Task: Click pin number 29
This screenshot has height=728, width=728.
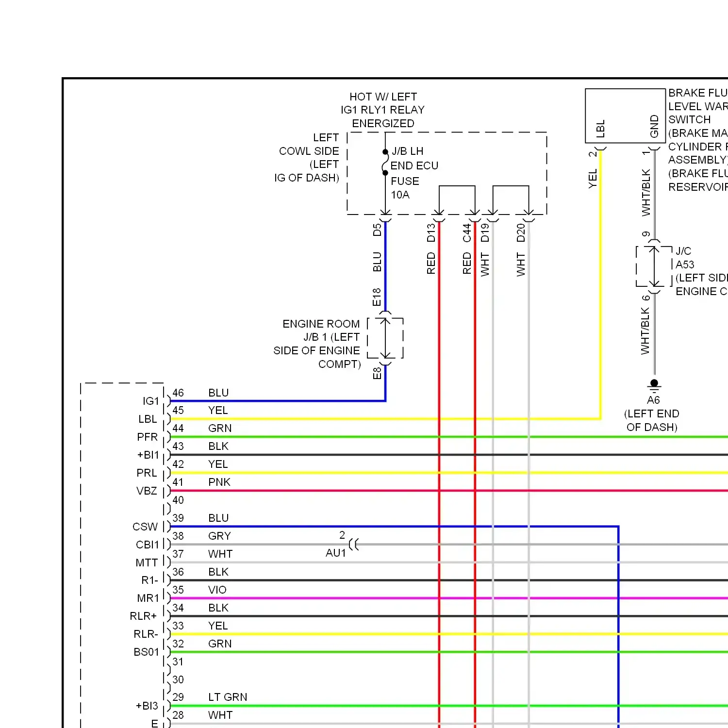Action: pos(178,697)
